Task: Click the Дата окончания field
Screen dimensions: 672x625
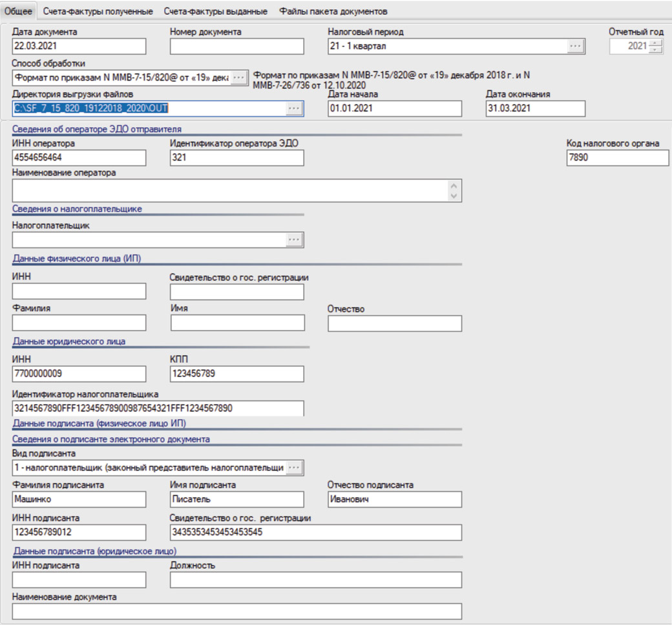Action: tap(535, 108)
